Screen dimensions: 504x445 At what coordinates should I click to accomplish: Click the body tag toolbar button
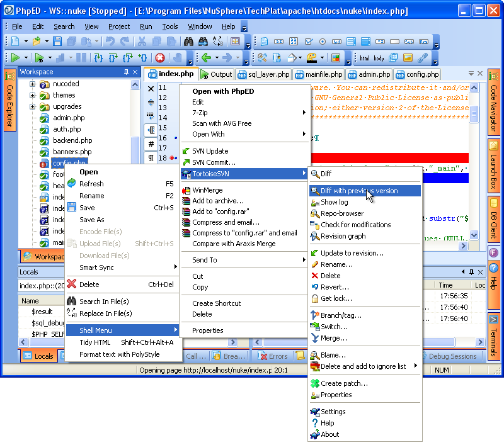[379, 58]
